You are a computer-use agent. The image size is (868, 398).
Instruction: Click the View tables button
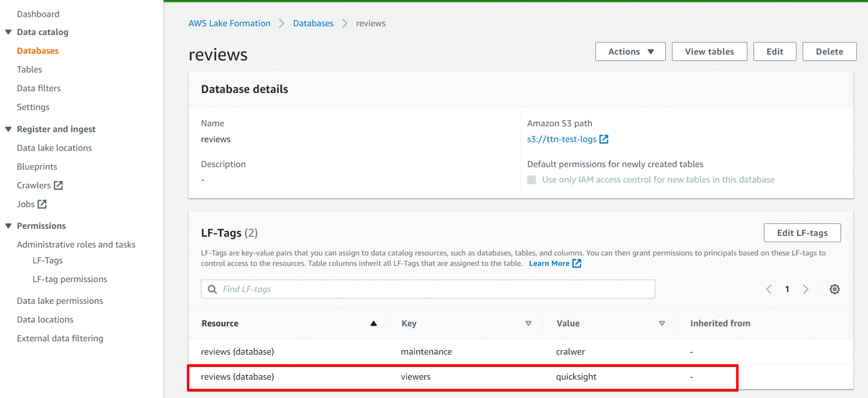point(709,52)
